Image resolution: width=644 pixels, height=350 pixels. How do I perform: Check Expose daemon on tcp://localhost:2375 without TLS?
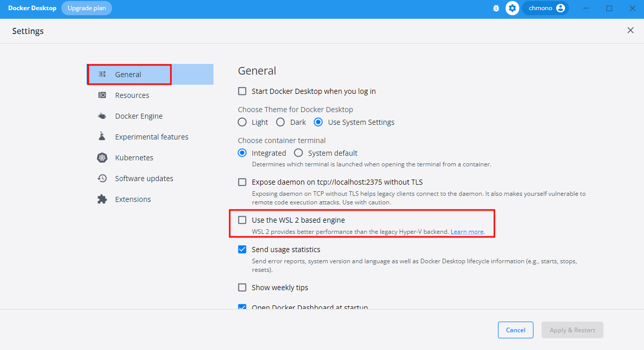242,182
